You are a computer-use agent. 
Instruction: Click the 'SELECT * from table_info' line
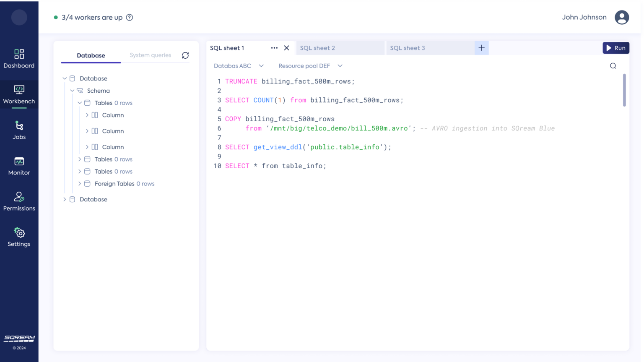tap(275, 166)
